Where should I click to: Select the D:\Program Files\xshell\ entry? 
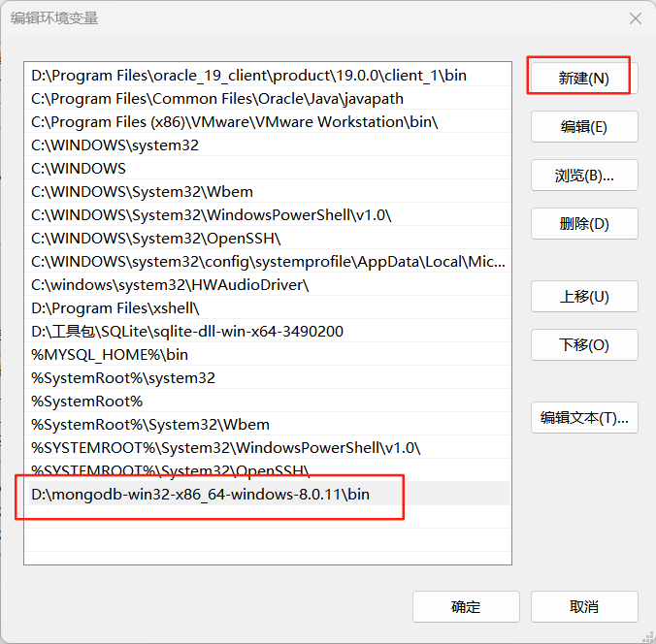tap(268, 308)
